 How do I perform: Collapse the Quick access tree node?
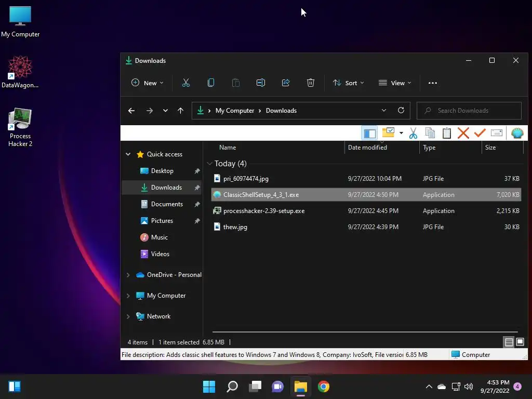[128, 154]
